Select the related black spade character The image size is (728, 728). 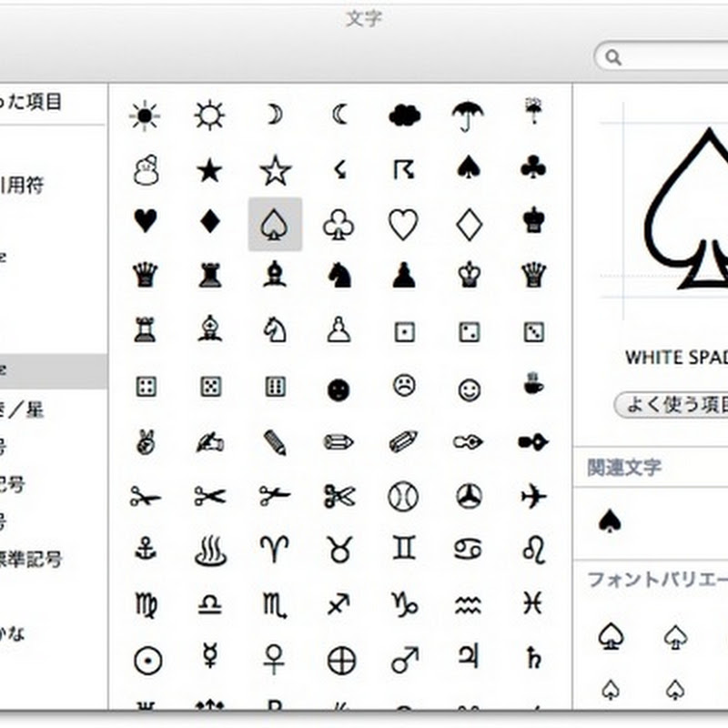[610, 521]
